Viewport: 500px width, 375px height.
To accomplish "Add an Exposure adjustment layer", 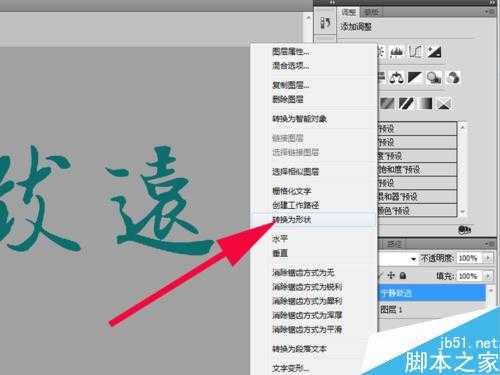I will (434, 52).
